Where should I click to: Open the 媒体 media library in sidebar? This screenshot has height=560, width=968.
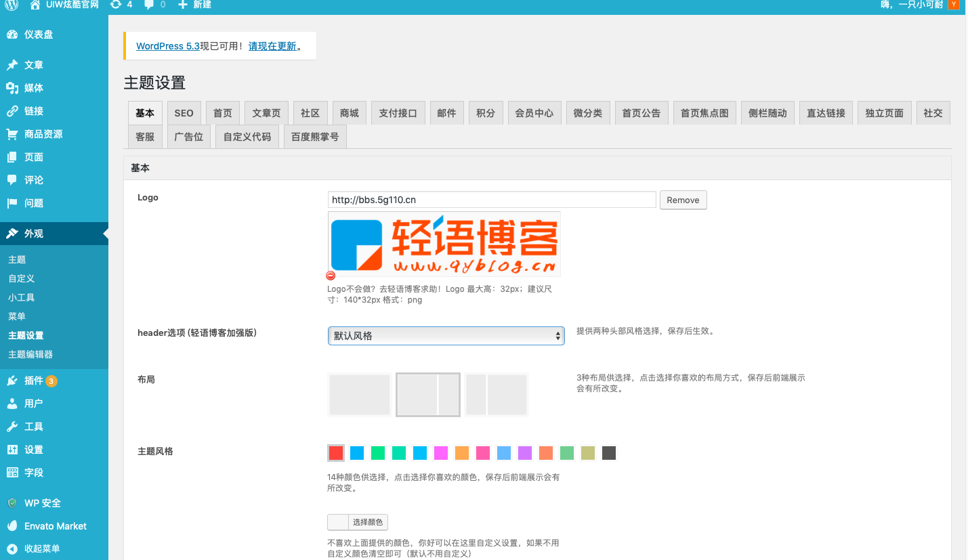(x=33, y=88)
